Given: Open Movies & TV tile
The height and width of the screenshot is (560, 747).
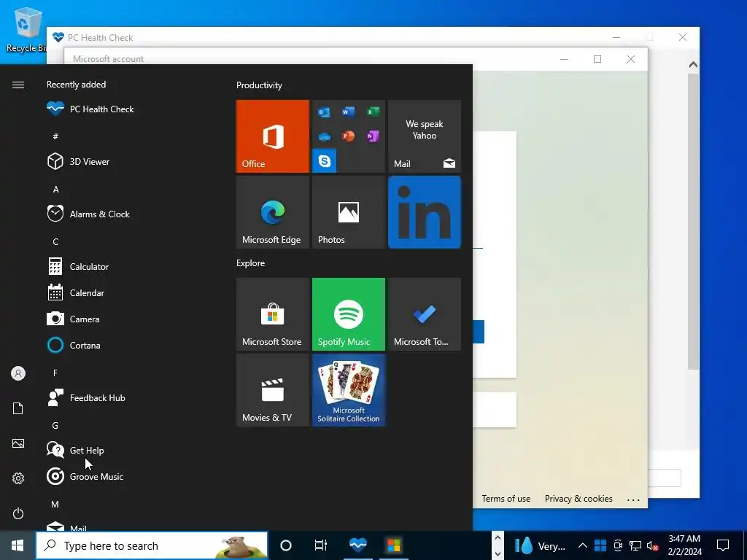Looking at the screenshot, I should 273,390.
